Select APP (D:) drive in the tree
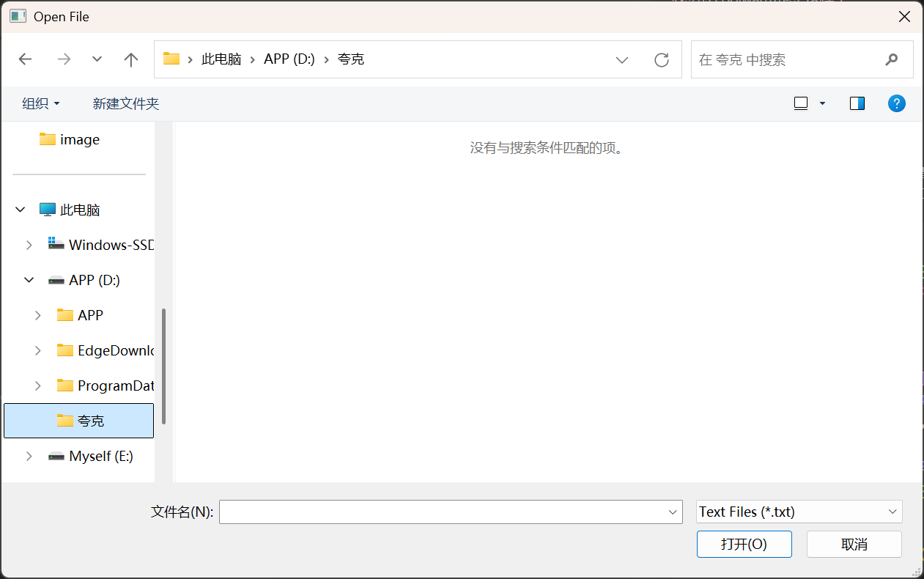This screenshot has width=924, height=579. click(x=84, y=280)
